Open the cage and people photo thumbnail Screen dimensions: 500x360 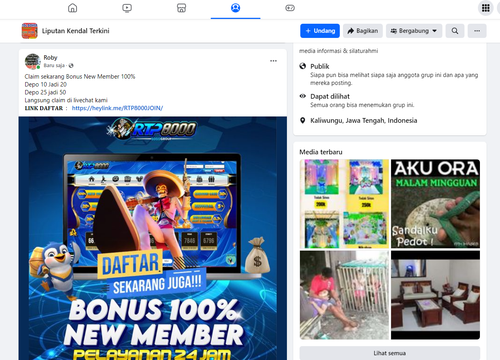(x=344, y=295)
